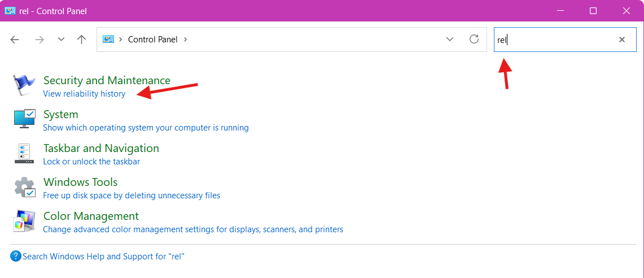This screenshot has width=644, height=278.
Task: Clear the search box with X
Action: [x=622, y=40]
